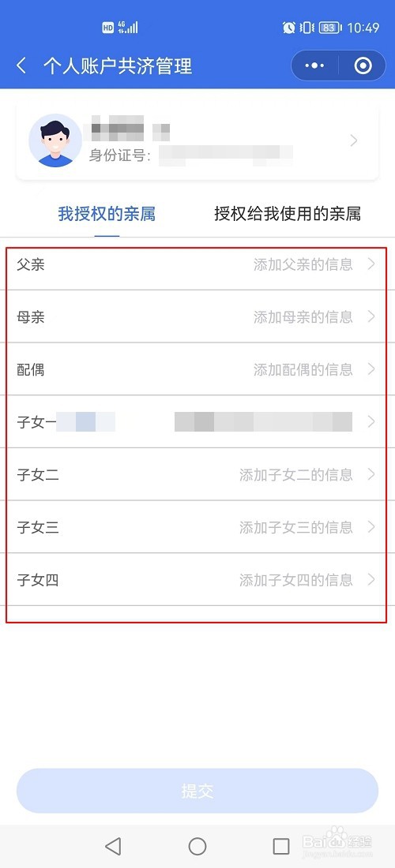
Task: Tap the battery indicator in the status bar
Action: coord(330,27)
